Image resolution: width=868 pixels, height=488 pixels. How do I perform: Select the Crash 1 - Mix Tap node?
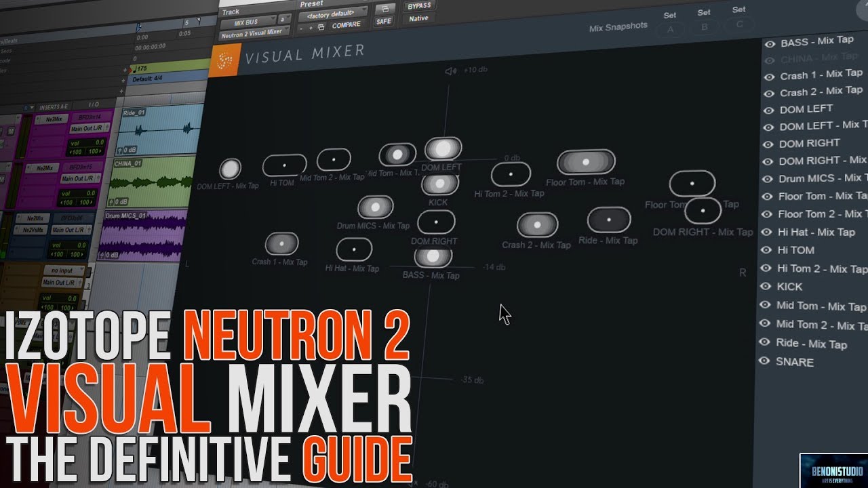[x=281, y=243]
